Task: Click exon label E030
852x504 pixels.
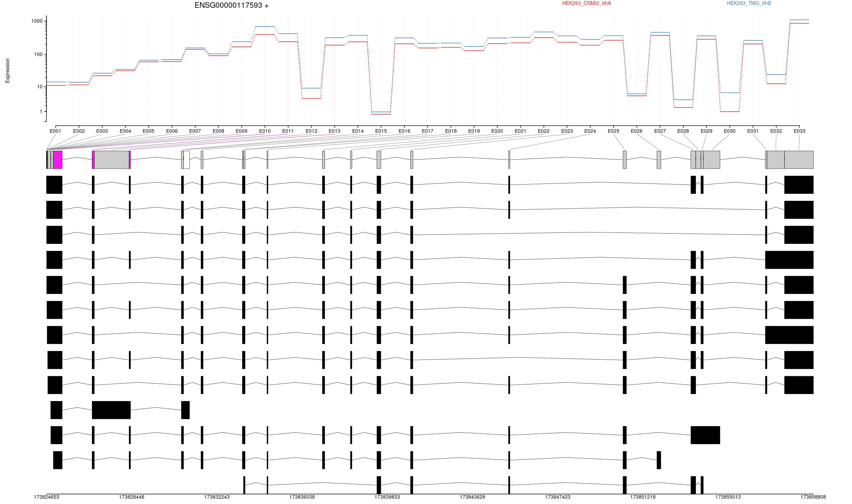Action: click(x=730, y=131)
